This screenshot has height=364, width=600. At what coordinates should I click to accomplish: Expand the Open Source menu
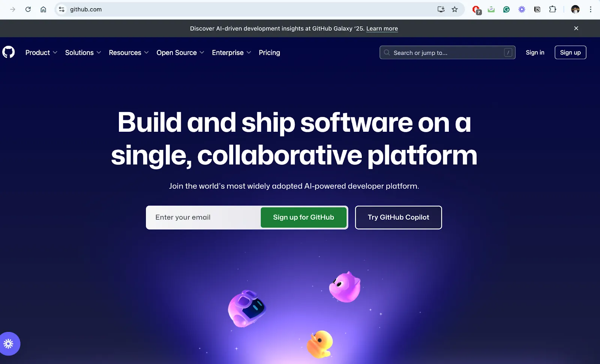tap(180, 52)
